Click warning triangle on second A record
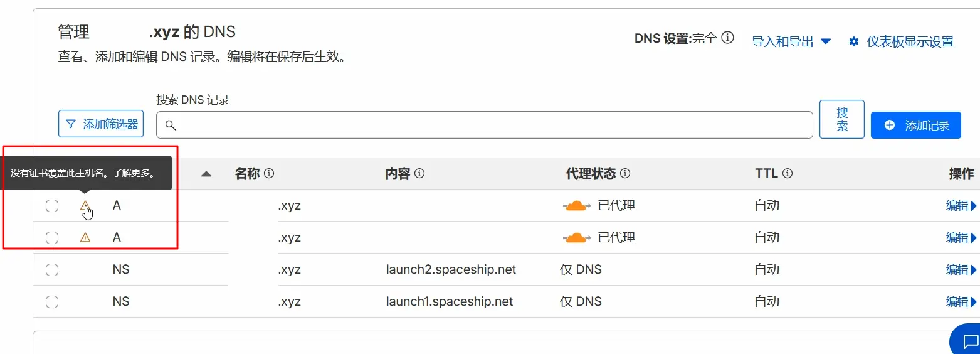Screen dimensions: 980x354 pyautogui.click(x=85, y=237)
